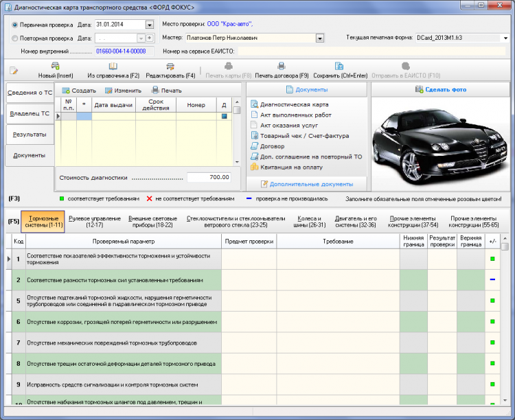Image resolution: width=515 pixels, height=420 pixels.
Task: Click Редактировать (F4) toolbar icon
Action: (x=171, y=66)
